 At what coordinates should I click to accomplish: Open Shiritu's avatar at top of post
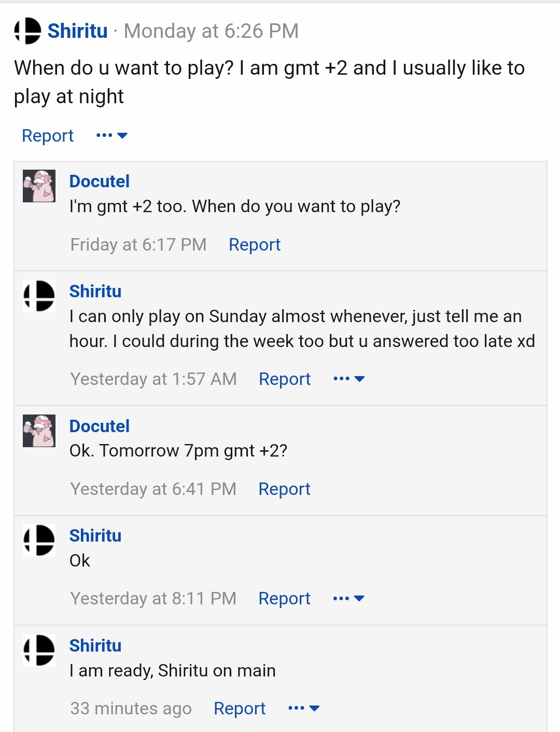click(x=27, y=31)
